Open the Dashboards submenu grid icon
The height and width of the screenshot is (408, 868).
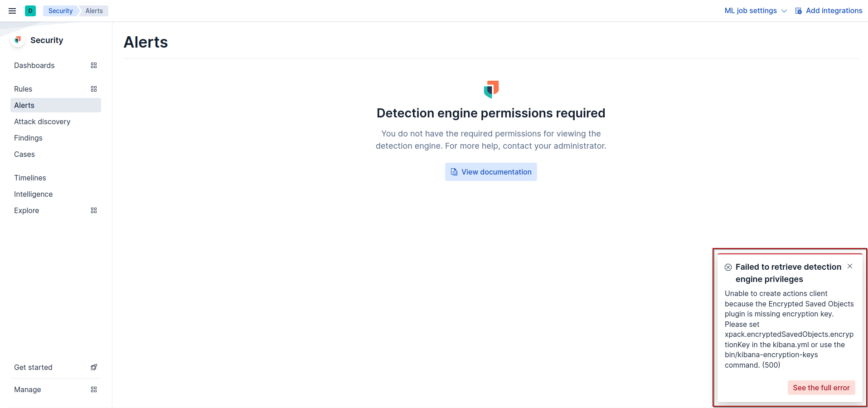(94, 65)
